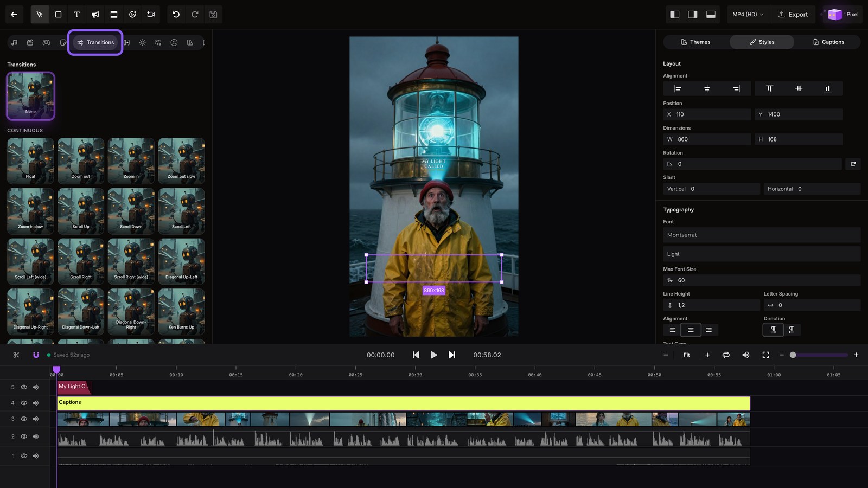Open the gamepad panel icon
The width and height of the screenshot is (868, 488).
coord(47,42)
